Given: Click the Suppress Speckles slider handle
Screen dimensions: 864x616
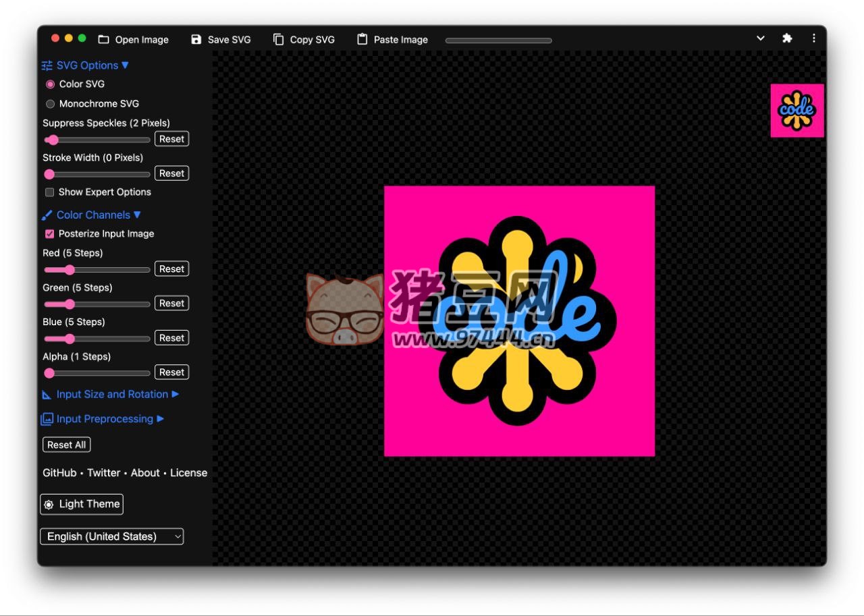Looking at the screenshot, I should pos(53,140).
